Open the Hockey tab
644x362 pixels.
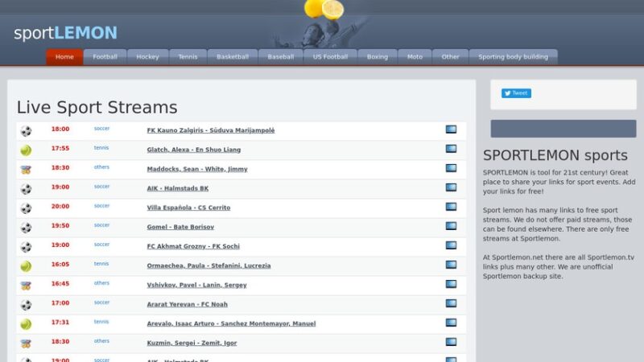(x=147, y=57)
